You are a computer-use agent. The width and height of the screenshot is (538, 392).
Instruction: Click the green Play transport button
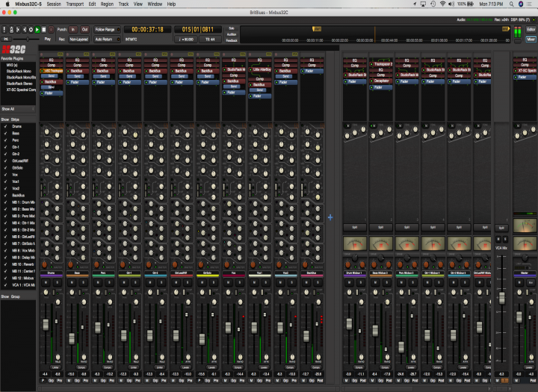click(37, 30)
